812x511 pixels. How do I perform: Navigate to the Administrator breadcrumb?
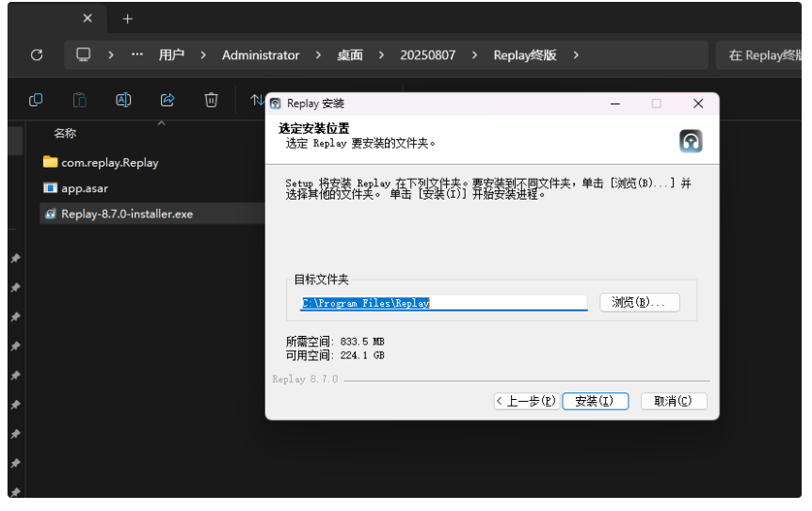click(261, 55)
